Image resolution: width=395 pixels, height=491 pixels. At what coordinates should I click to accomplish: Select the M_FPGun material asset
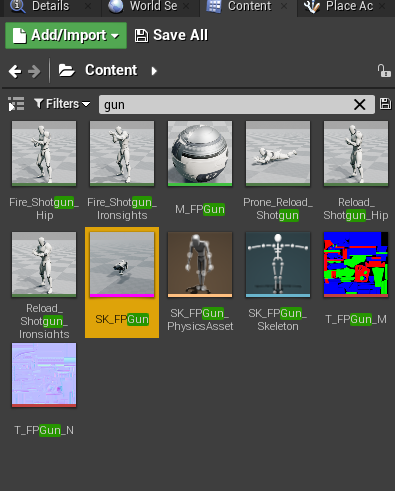(x=200, y=169)
